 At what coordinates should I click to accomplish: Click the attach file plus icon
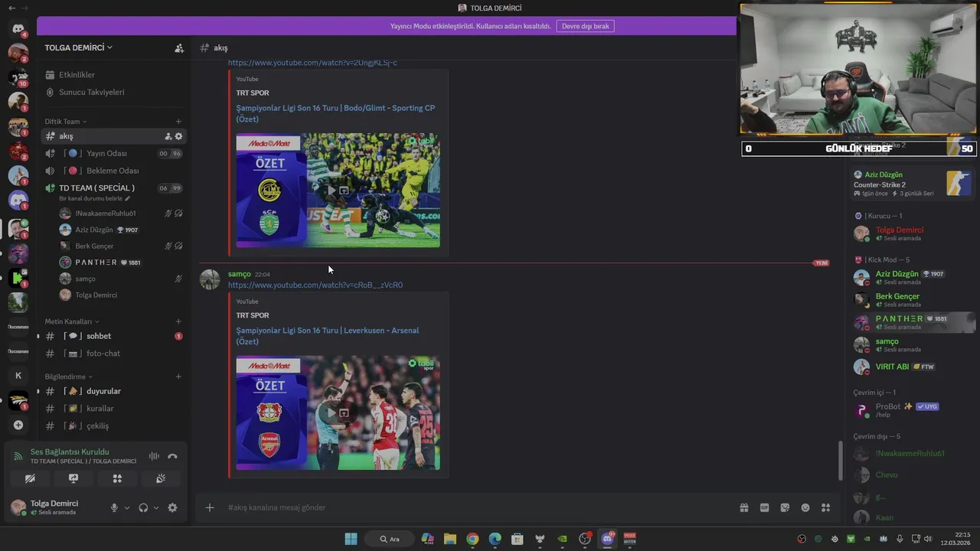pos(210,507)
